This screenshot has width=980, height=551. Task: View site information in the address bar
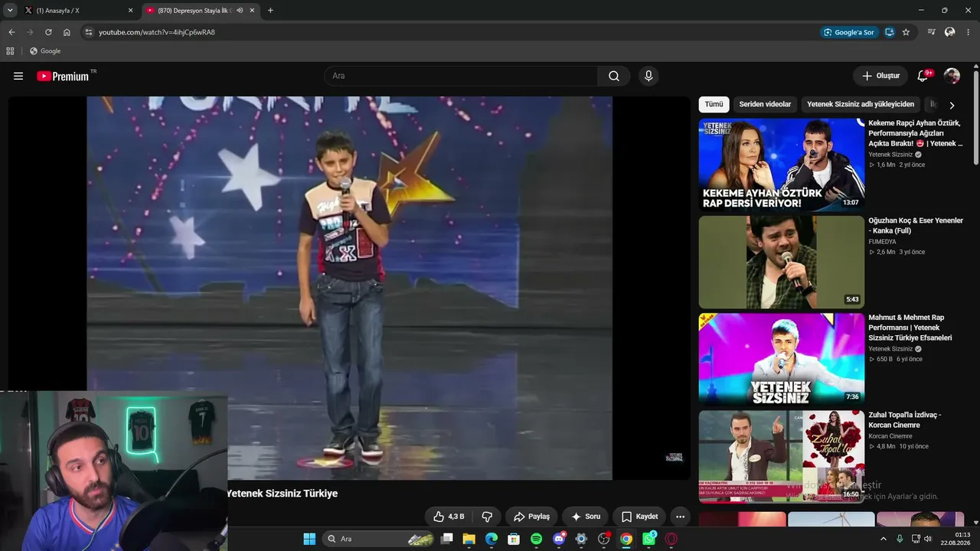[89, 32]
